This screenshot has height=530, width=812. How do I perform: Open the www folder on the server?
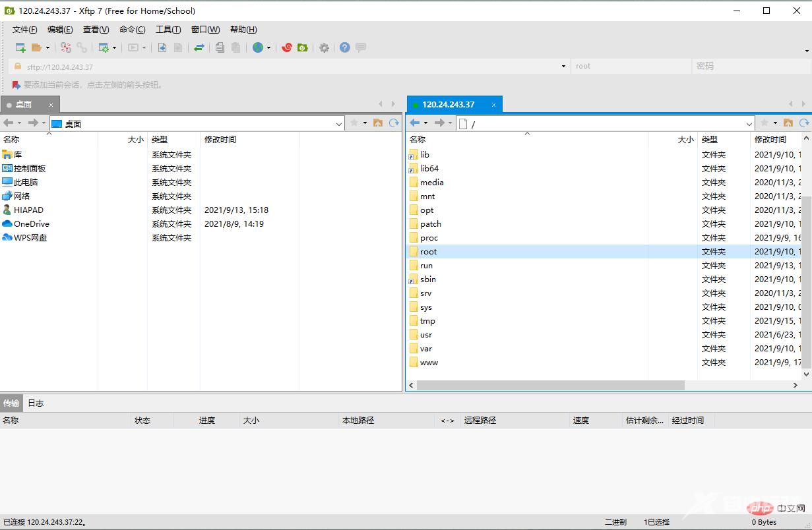(429, 362)
